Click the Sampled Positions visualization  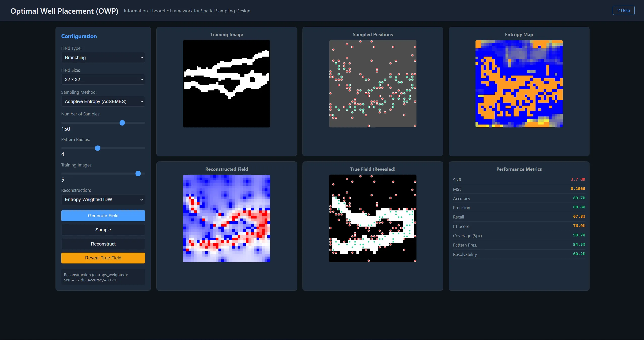(x=372, y=84)
